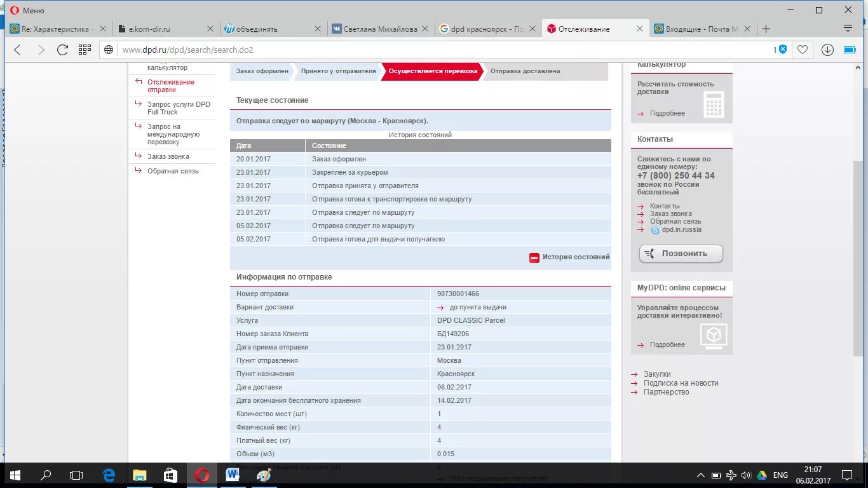Image resolution: width=868 pixels, height=488 pixels.
Task: Click Отправка доставлена progress step
Action: tap(526, 71)
